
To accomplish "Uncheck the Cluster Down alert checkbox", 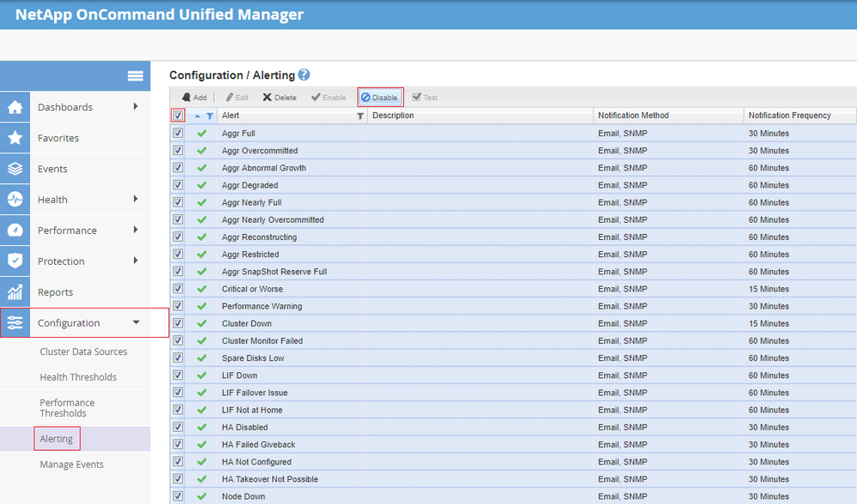I will click(x=178, y=323).
